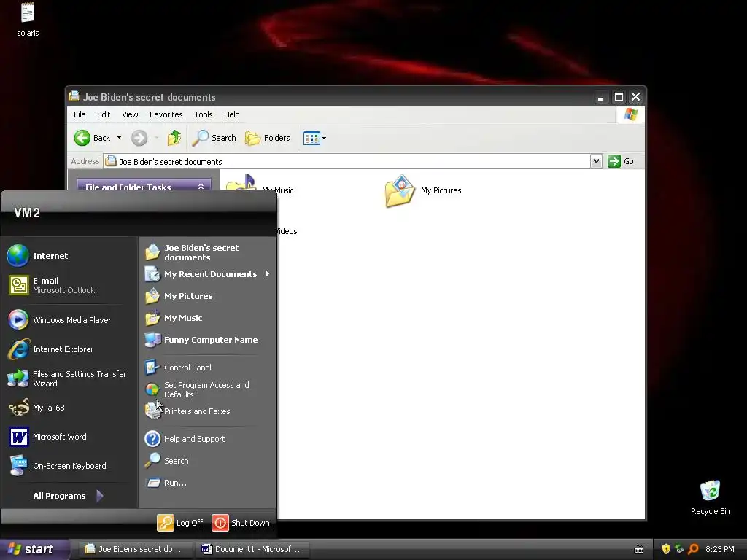Open the Views dropdown button
Image resolution: width=747 pixels, height=560 pixels.
[x=314, y=138]
